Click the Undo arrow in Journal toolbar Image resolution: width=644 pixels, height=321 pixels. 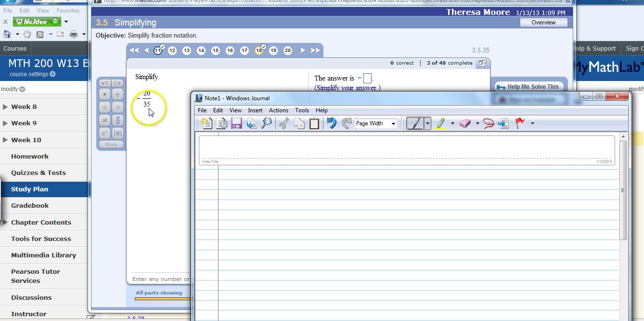[x=331, y=123]
